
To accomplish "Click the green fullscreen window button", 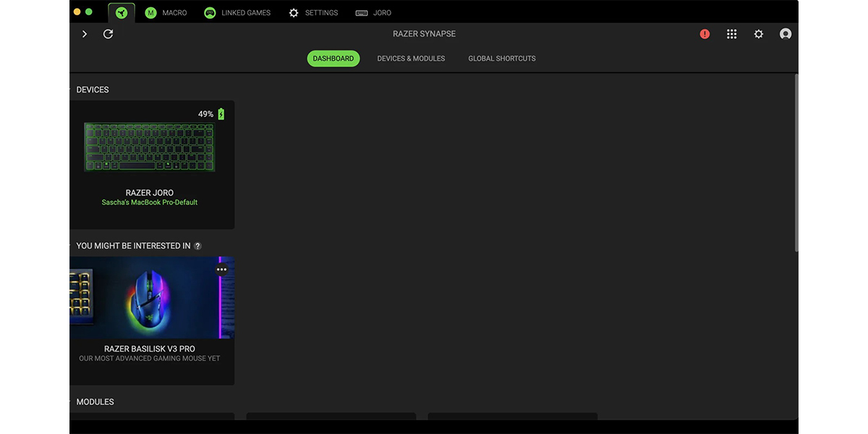I will [89, 12].
